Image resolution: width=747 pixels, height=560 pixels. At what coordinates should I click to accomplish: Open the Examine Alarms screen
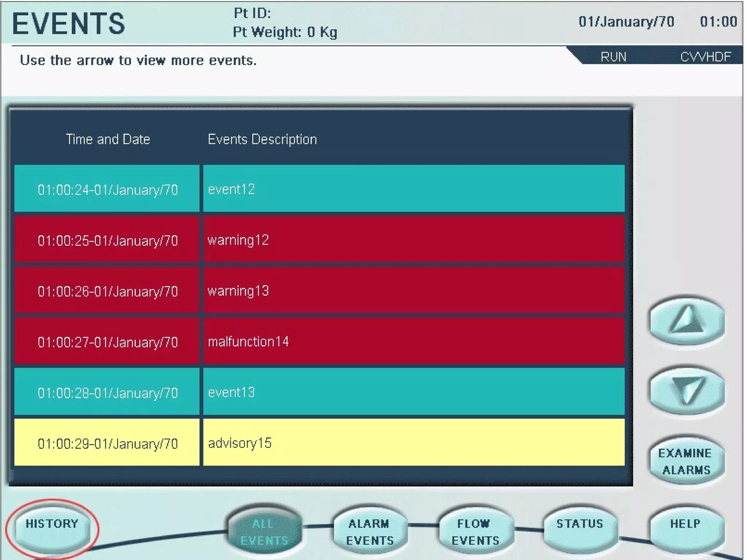tap(686, 461)
